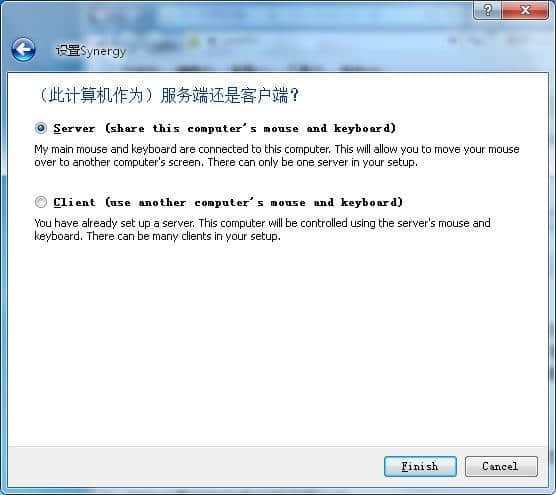The image size is (556, 495).
Task: Click the "There can only be one server" sentence
Action: click(313, 162)
